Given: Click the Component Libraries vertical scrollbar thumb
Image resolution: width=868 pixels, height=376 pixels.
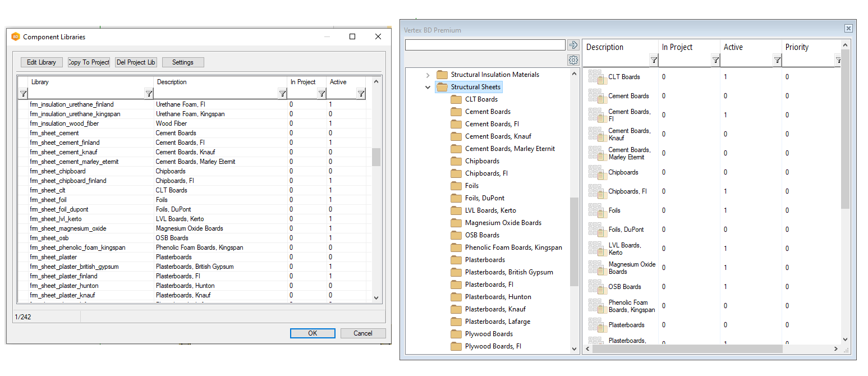Looking at the screenshot, I should click(x=376, y=157).
